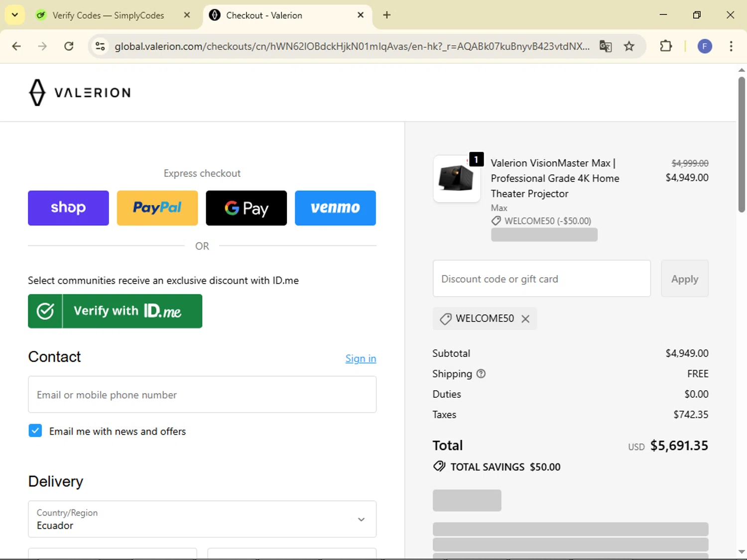Click the TOTAL SAVINGS $50.00 line
Image resolution: width=747 pixels, height=560 pixels.
(x=497, y=467)
